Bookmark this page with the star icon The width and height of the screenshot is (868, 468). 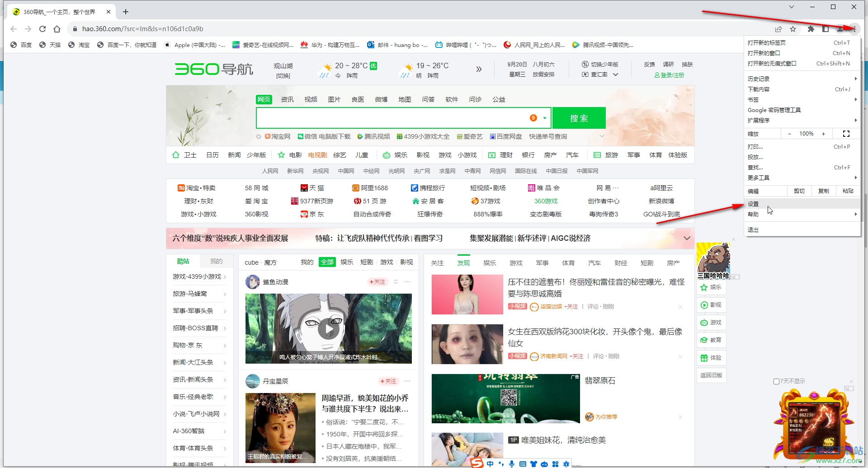pos(793,29)
